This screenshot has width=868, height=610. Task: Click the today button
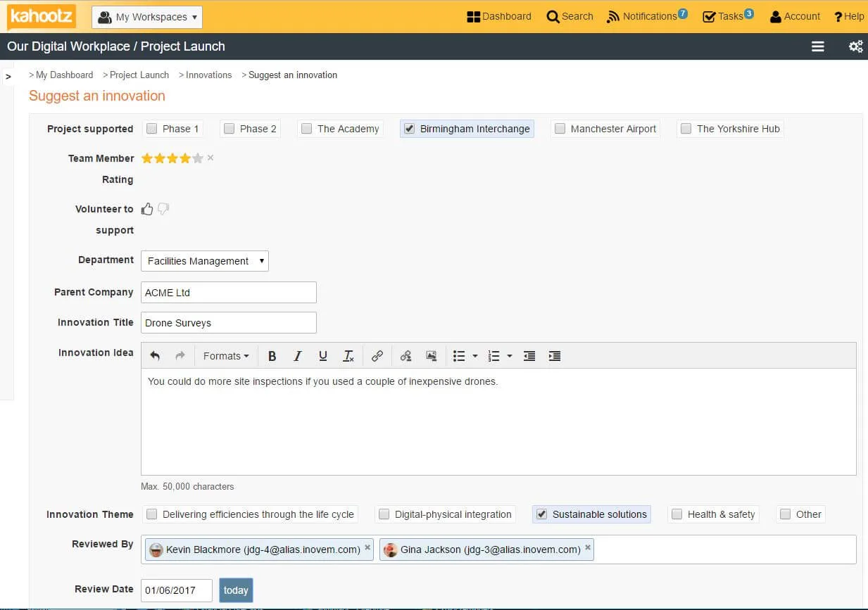(236, 590)
